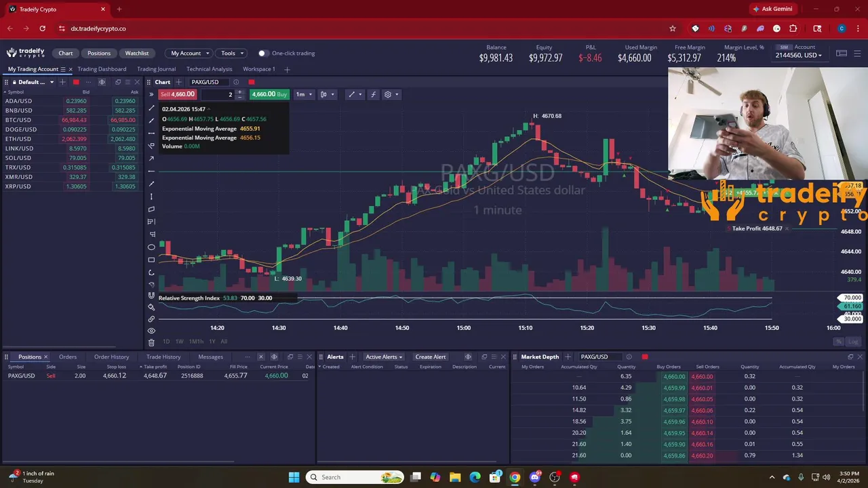868x488 pixels.
Task: Open chart indicators function icon
Action: (373, 94)
